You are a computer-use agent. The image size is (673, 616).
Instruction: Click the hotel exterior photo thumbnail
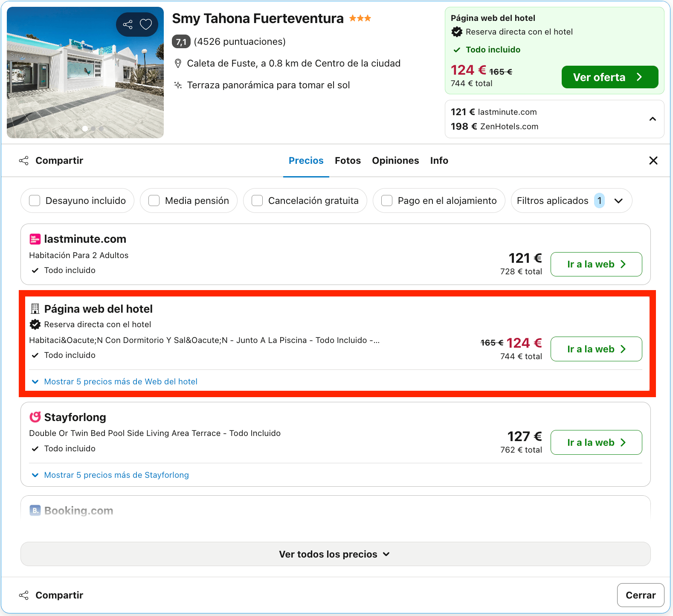coord(85,73)
